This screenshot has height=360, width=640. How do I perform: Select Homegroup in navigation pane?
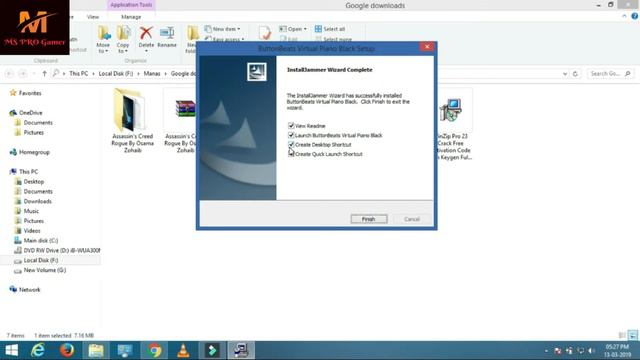pos(30,152)
